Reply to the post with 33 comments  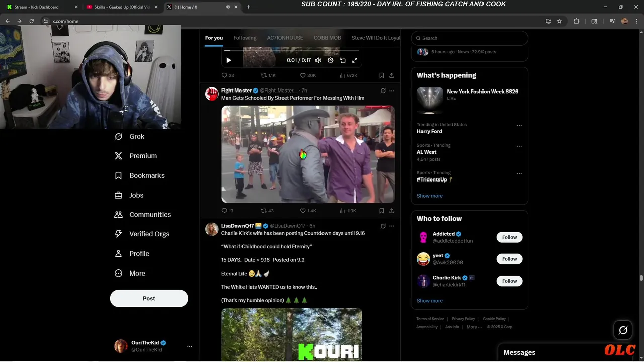point(228,75)
